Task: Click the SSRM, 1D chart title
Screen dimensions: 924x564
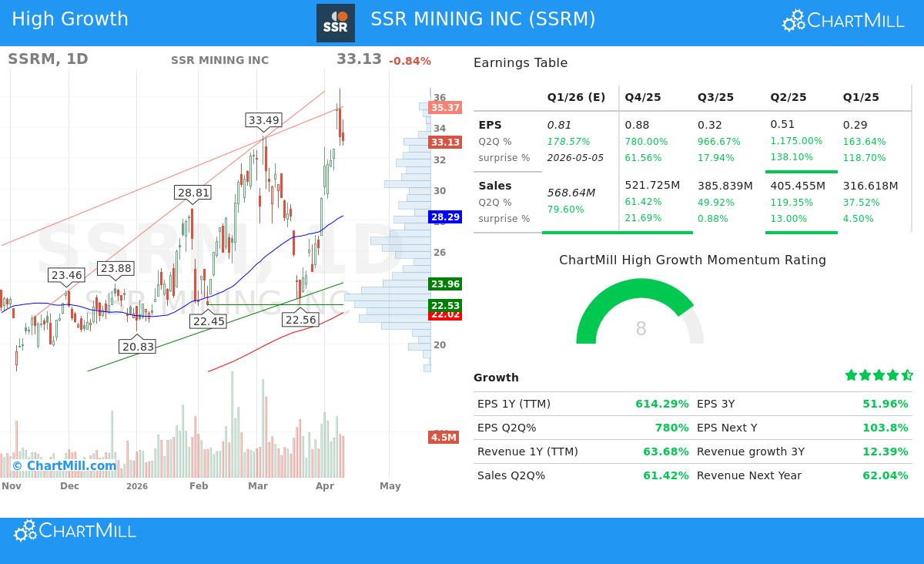Action: 48,59
